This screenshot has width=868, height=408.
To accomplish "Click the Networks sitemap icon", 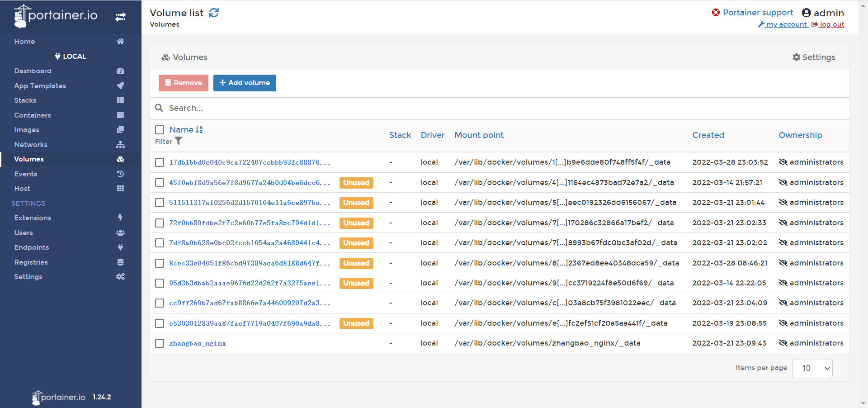I will click(120, 145).
